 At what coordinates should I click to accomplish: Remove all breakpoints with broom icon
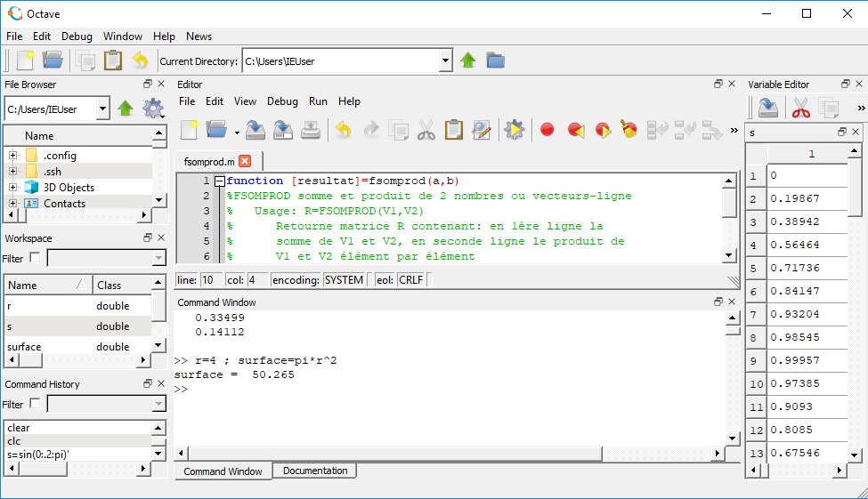[629, 130]
